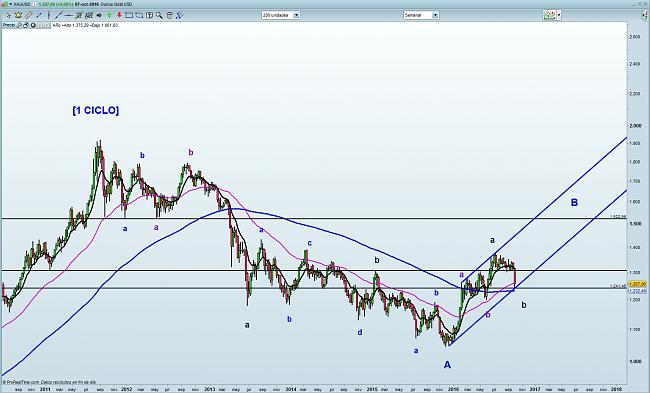The image size is (650, 393).
Task: Select the cursor pointer tool
Action: (x=9, y=15)
